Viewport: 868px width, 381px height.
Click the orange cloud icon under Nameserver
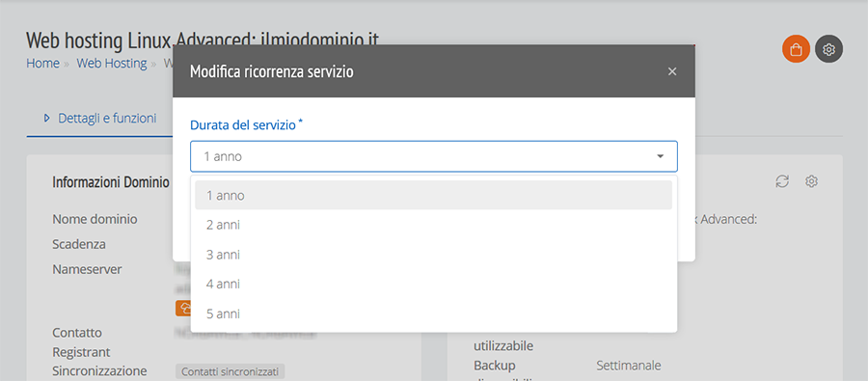coord(183,308)
